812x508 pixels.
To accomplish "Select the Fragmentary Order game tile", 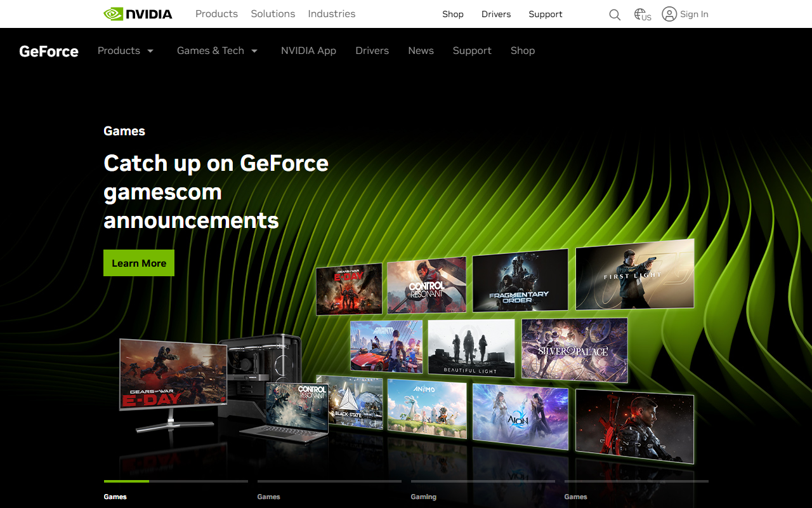I will 520,279.
